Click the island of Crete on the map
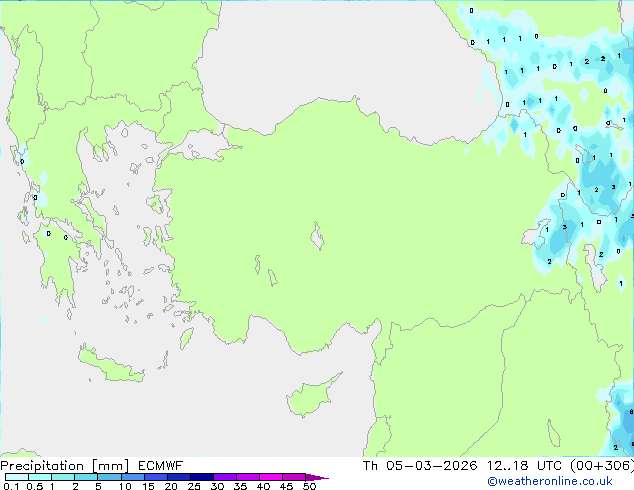 point(110,366)
